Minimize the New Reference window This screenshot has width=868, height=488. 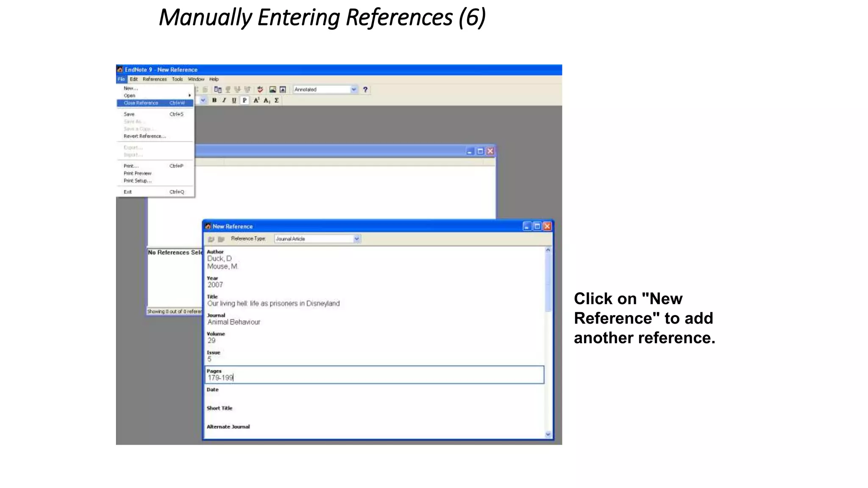pyautogui.click(x=527, y=226)
